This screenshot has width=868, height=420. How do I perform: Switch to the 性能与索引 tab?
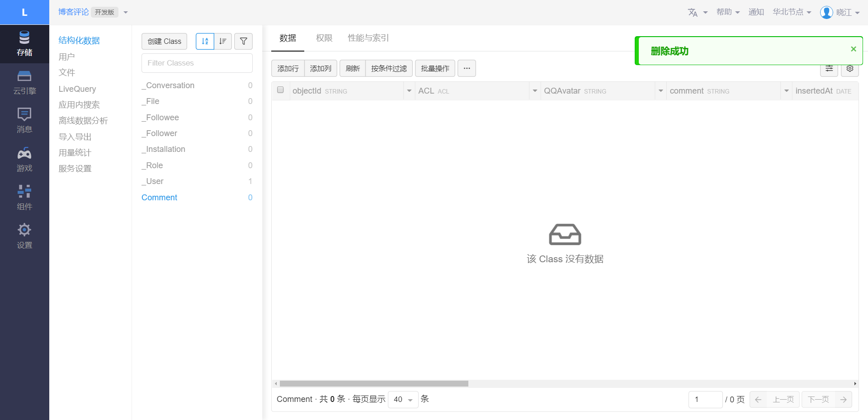368,38
